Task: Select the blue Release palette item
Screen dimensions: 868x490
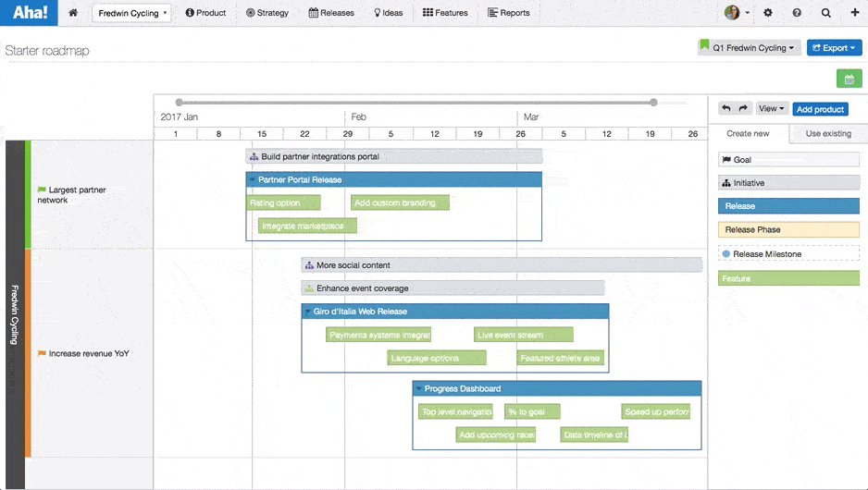Action: pos(788,206)
